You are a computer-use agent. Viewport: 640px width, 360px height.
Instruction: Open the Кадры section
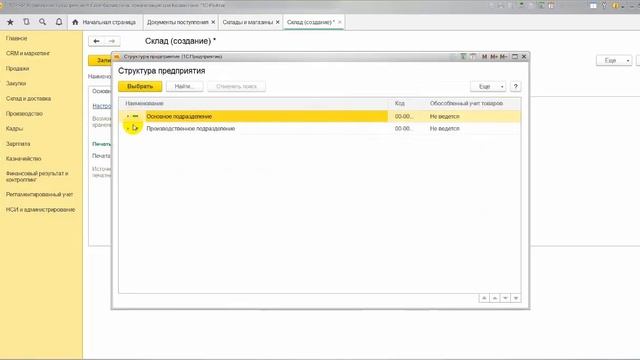point(14,129)
